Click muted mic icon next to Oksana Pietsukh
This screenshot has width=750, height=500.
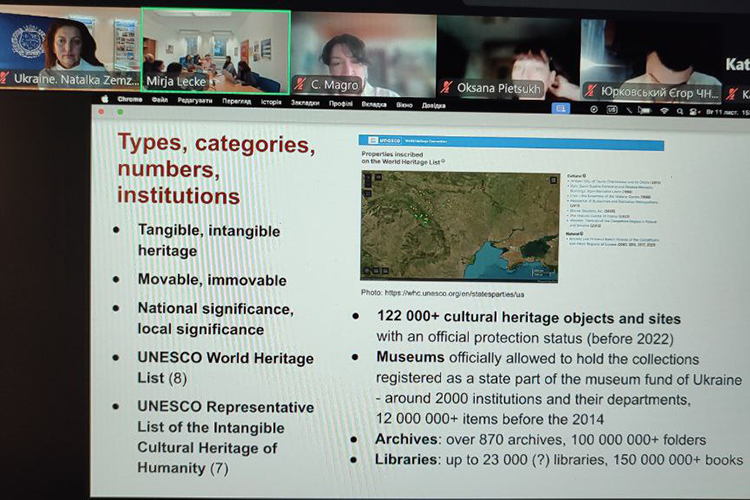click(446, 87)
